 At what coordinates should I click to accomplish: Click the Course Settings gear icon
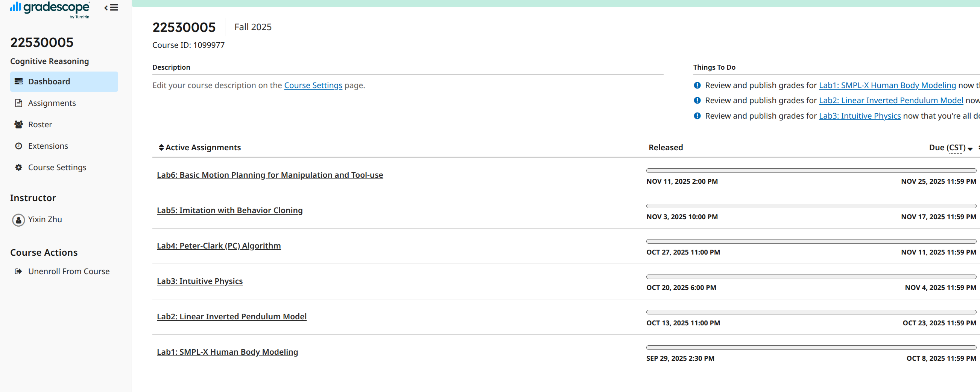(x=18, y=168)
